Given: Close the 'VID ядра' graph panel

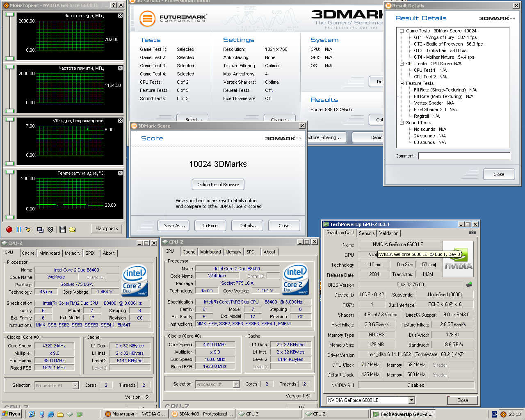Looking at the screenshot, I should (x=120, y=121).
